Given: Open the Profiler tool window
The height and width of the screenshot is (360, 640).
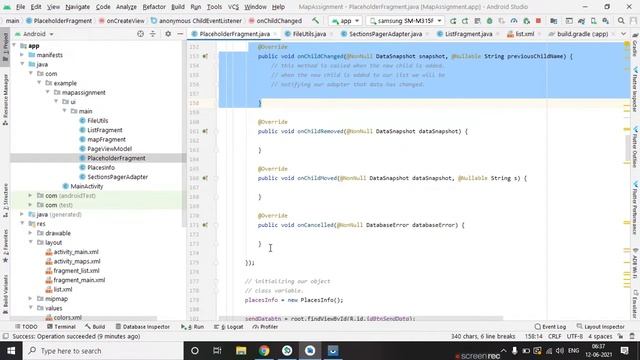Looking at the screenshot, I should (x=265, y=327).
